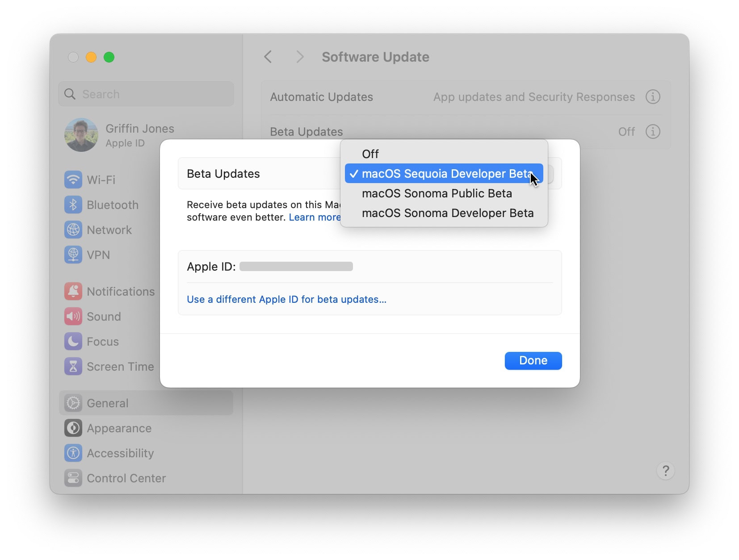Image resolution: width=739 pixels, height=560 pixels.
Task: Select the Focus moon icon
Action: (x=73, y=342)
